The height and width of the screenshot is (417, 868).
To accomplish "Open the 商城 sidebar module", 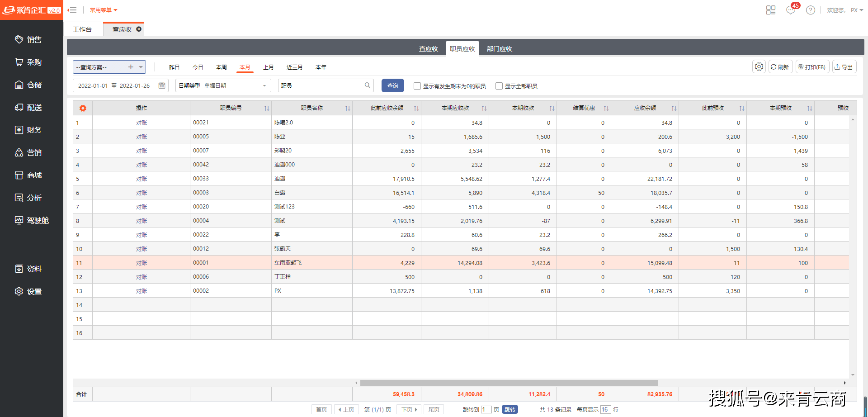I will click(28, 175).
